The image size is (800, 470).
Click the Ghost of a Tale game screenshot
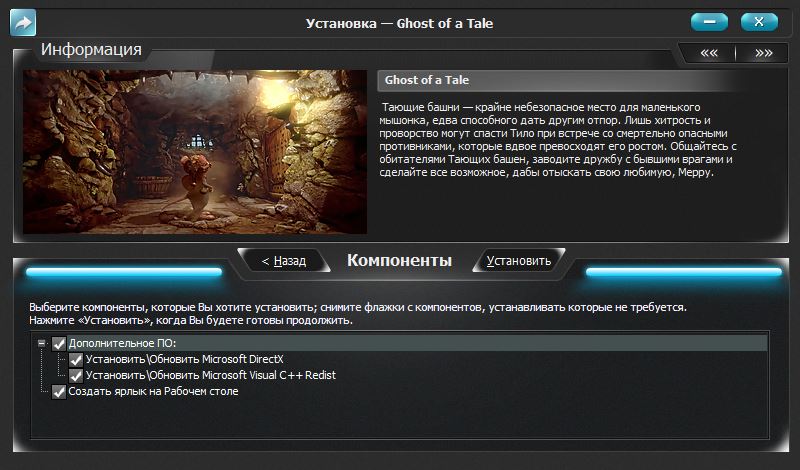click(x=195, y=152)
